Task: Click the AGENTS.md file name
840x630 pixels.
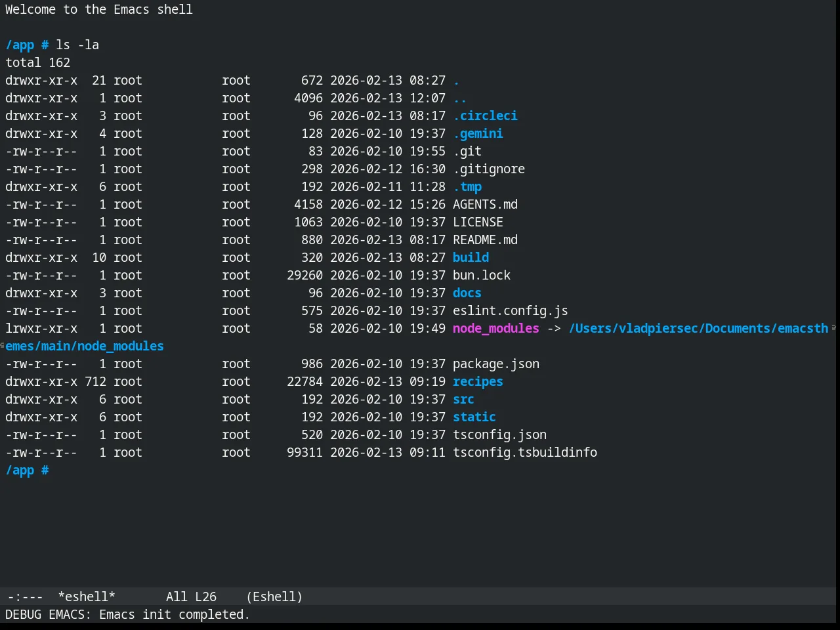Action: point(485,204)
